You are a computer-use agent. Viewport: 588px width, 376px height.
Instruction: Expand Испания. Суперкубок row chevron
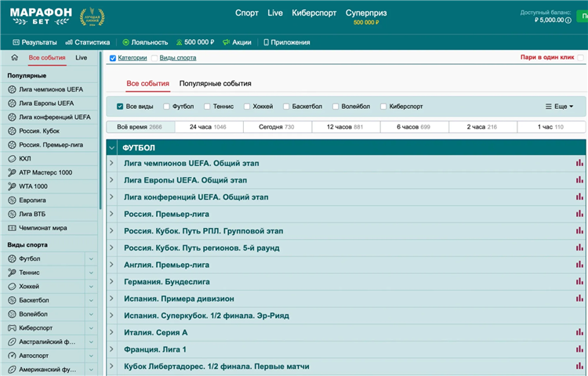(x=111, y=316)
